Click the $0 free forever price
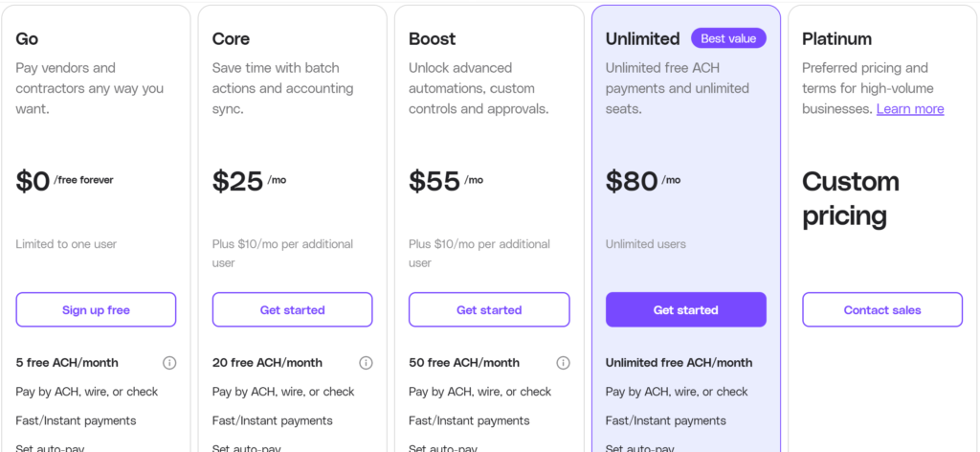The image size is (980, 452). [x=63, y=181]
